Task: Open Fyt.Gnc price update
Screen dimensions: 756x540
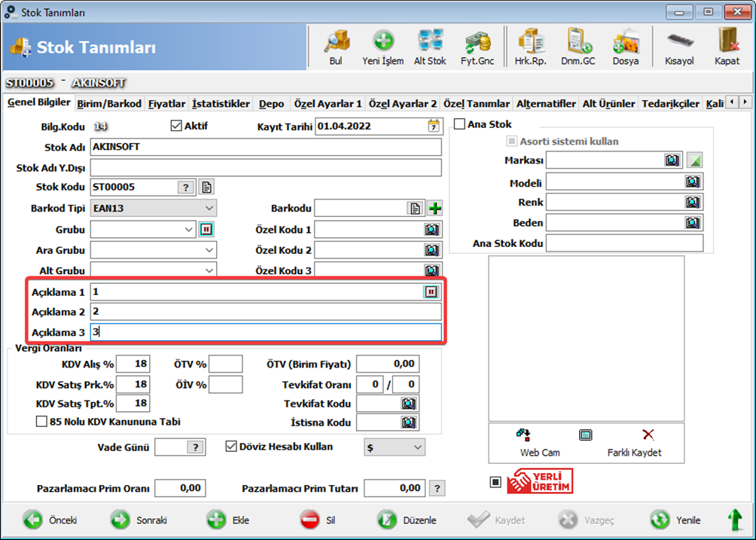Action: (477, 47)
